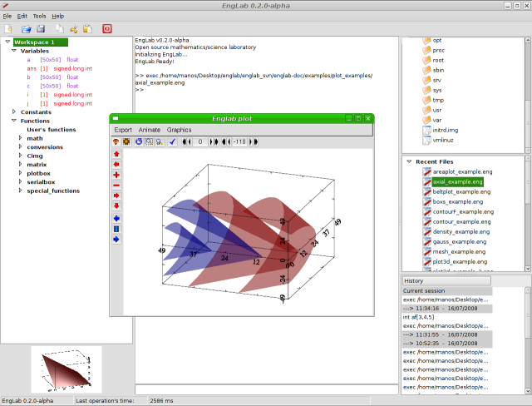Collapse the Recent Files list
532x406 pixels.
[408, 161]
